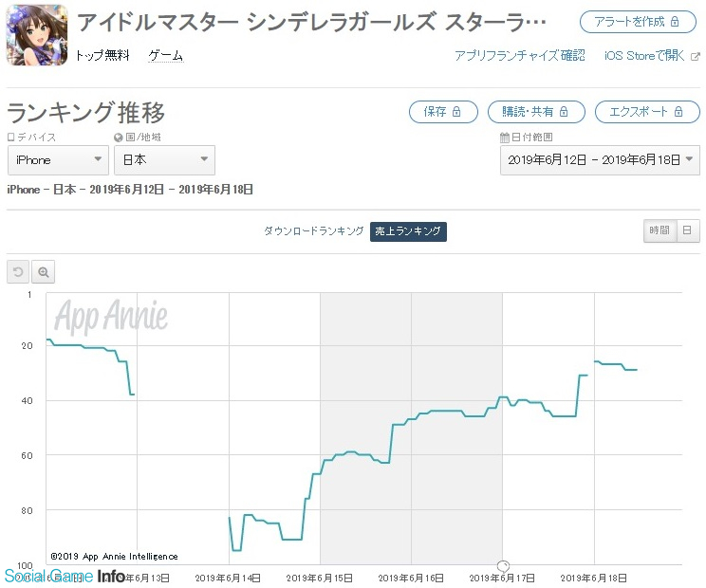Click the lock icon in アラートを作成 button
Screen dimensions: 706x588
[x=675, y=21]
